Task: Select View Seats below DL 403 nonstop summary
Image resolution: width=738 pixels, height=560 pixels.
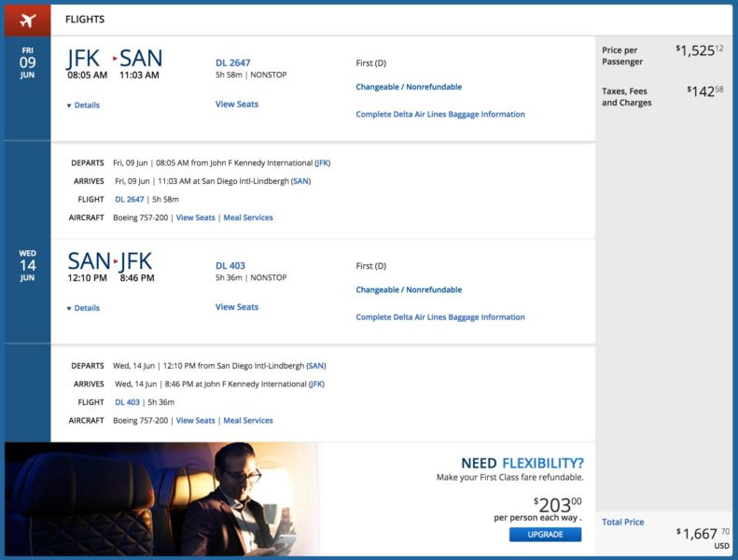Action: point(237,307)
